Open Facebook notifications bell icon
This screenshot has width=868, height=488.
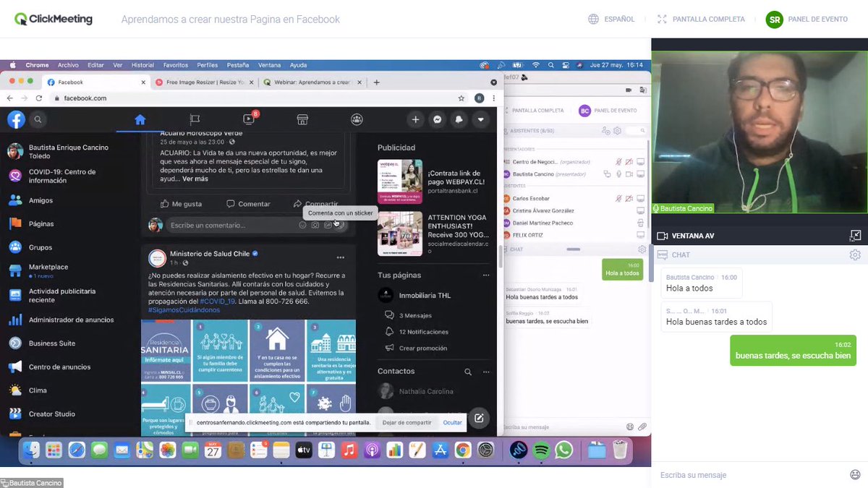(459, 119)
